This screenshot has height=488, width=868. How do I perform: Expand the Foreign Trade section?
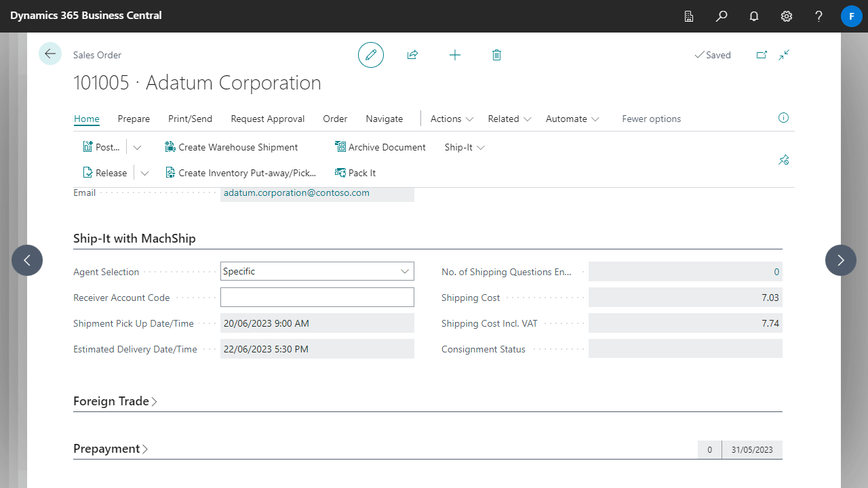point(115,401)
